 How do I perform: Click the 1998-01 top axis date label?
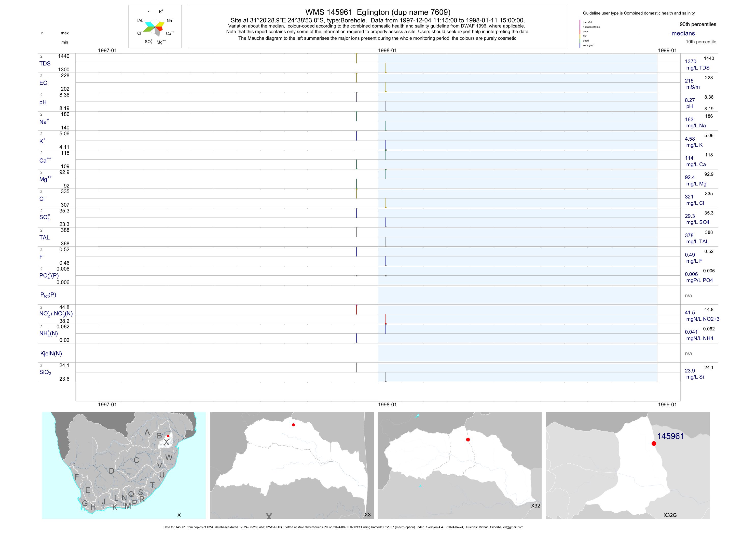(x=387, y=50)
